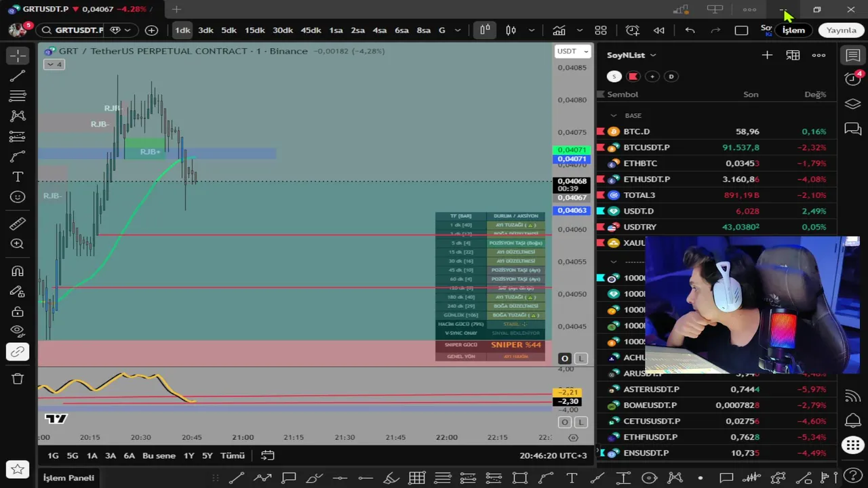Expand chart type dropdown arrow
The height and width of the screenshot is (488, 868).
pyautogui.click(x=532, y=30)
